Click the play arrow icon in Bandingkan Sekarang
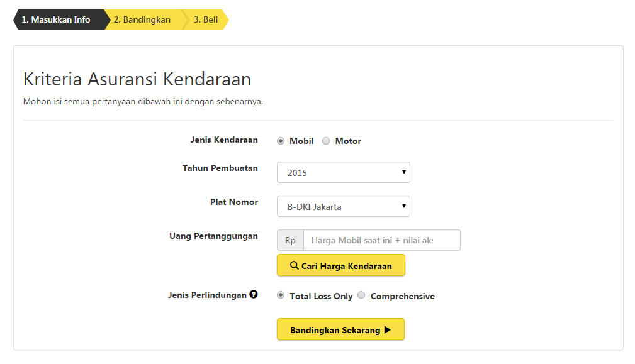This screenshot has height=364, width=635. tap(388, 329)
